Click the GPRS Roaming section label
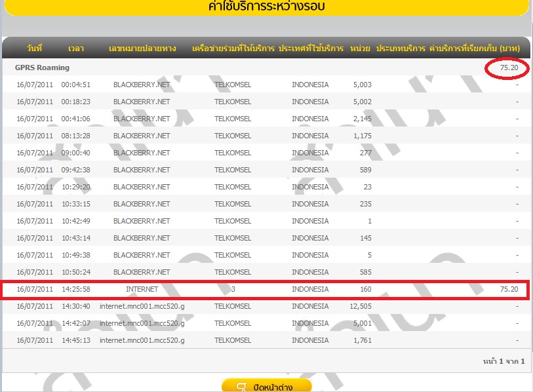Screen dimensions: 533x392 (42, 68)
